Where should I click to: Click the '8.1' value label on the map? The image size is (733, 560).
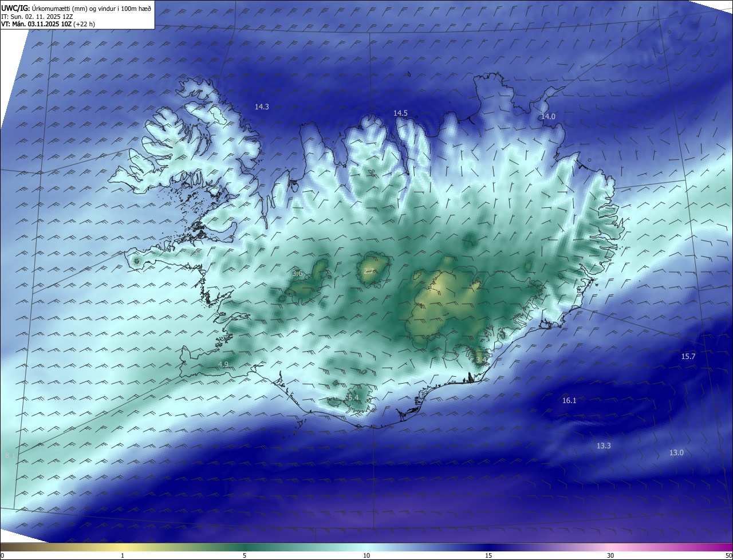10,455
